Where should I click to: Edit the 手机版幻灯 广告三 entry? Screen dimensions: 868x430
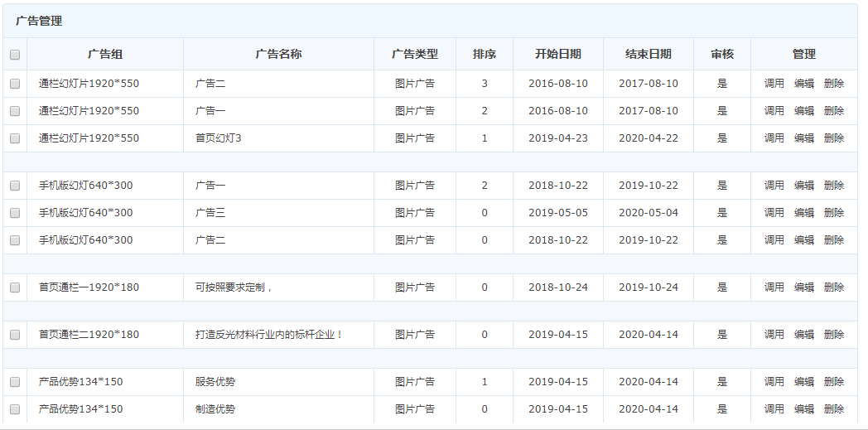pyautogui.click(x=803, y=213)
